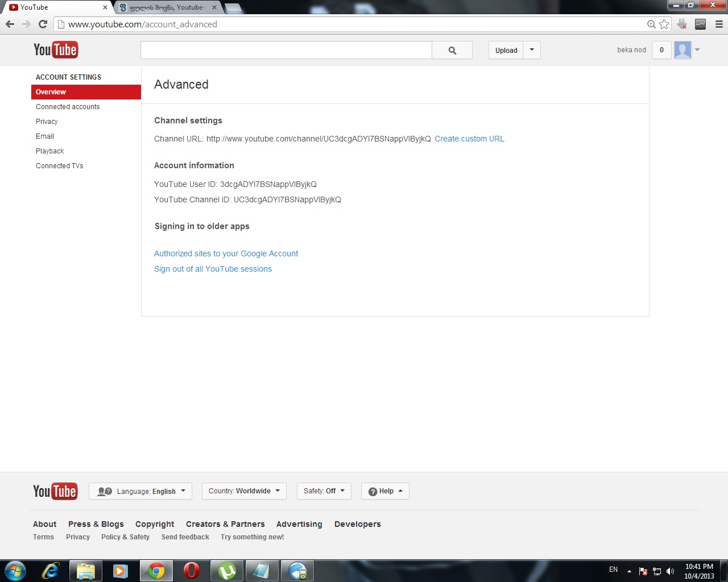The width and height of the screenshot is (728, 582).
Task: Open the Windows Start menu
Action: point(15,571)
